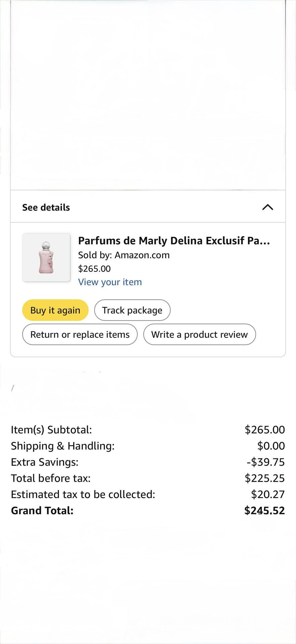Open the Parfums de Marly Delina Exclusif title

pos(174,240)
